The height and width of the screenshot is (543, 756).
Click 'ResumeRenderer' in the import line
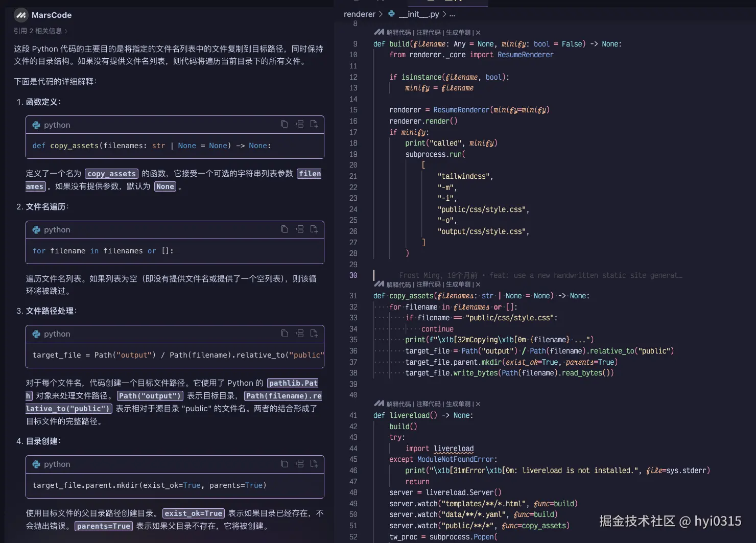526,55
